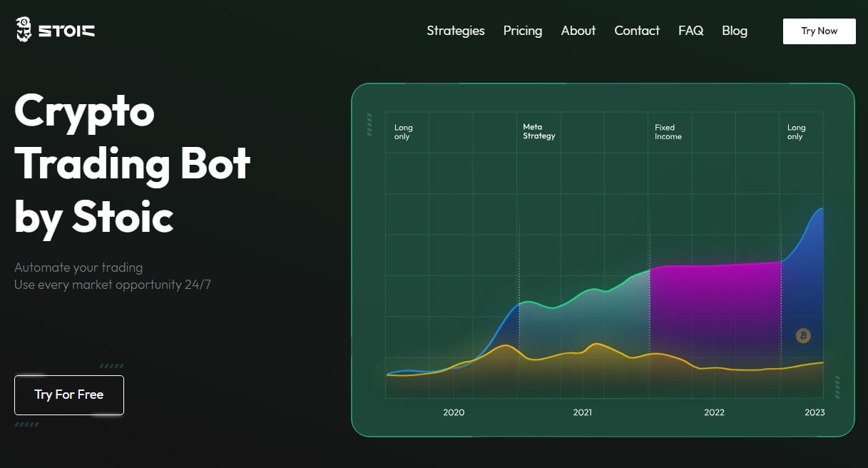Click the Try Now button
The width and height of the screenshot is (868, 468).
[820, 31]
